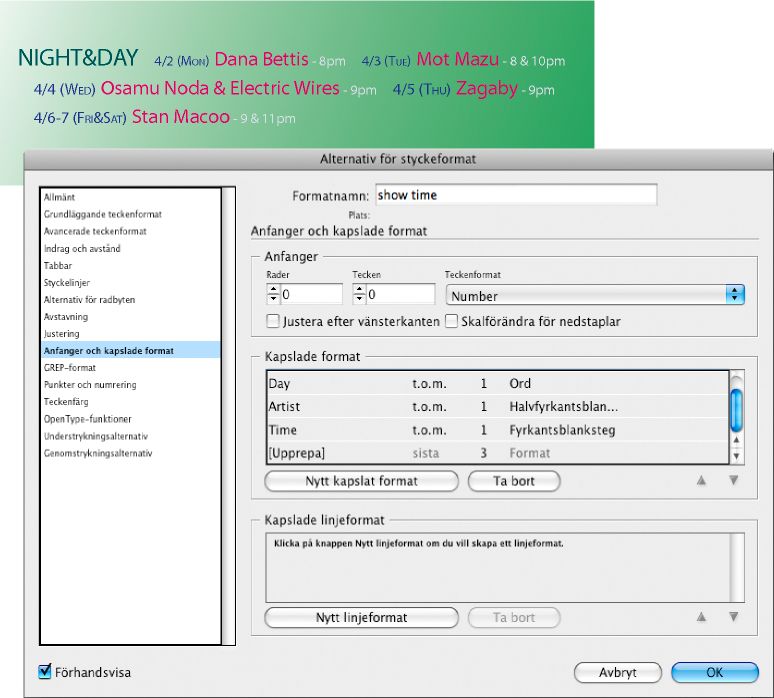Image resolution: width=774 pixels, height=698 pixels.
Task: Confirm dialog with OK button
Action: tap(714, 672)
